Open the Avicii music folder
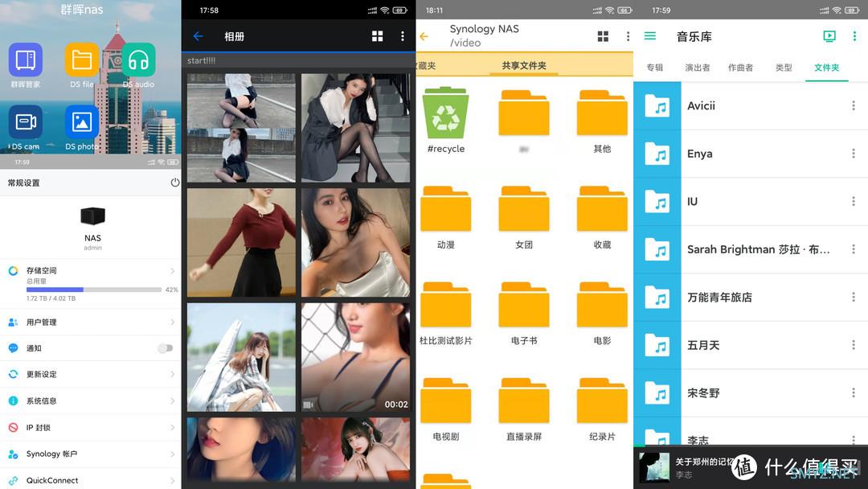Image resolution: width=868 pixels, height=489 pixels. [x=751, y=106]
